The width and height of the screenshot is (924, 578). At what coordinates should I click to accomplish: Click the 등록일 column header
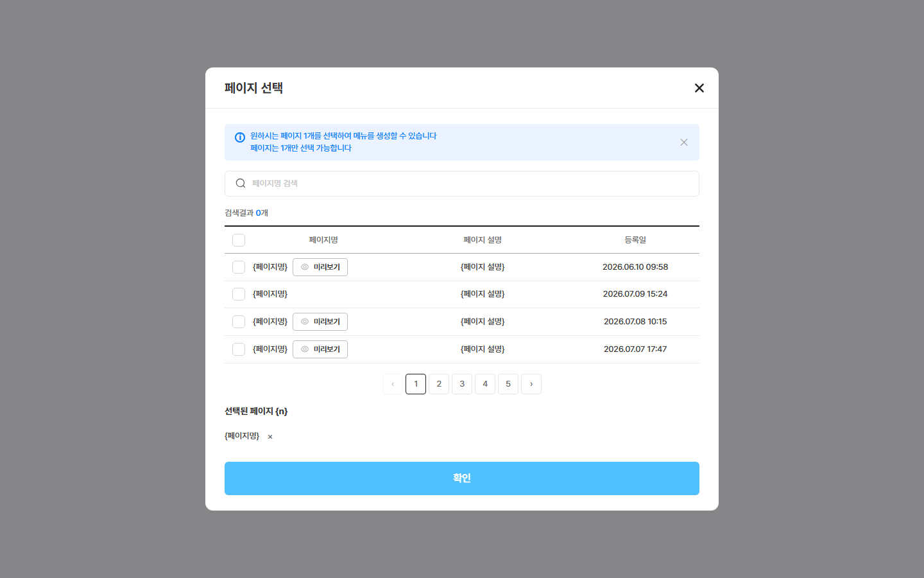click(x=635, y=240)
